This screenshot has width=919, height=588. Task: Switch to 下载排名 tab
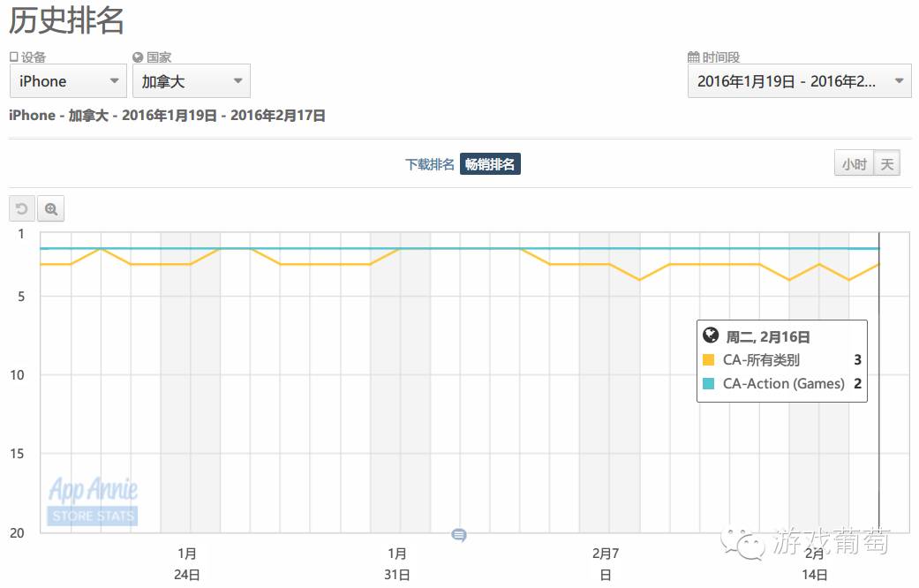coord(430,164)
